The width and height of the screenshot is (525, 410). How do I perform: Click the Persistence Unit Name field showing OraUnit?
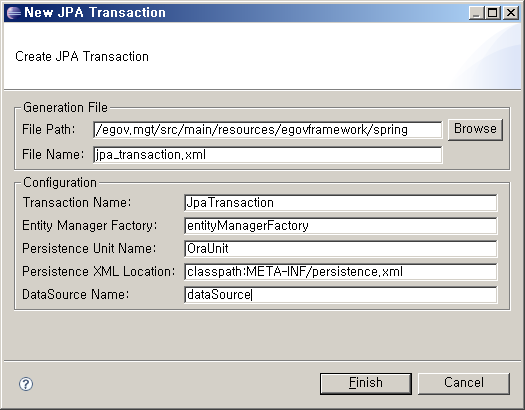(x=341, y=249)
